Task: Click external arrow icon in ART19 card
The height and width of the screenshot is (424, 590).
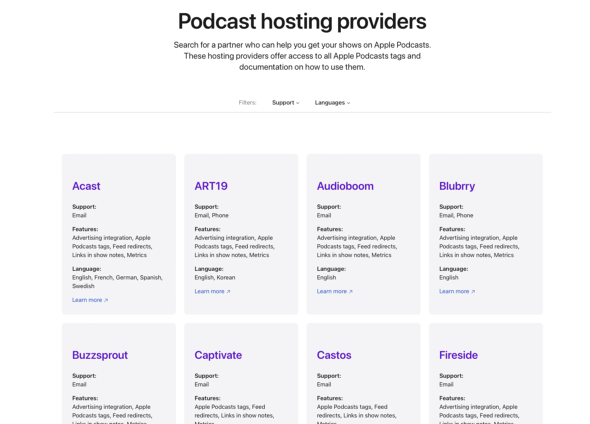Action: 228,292
